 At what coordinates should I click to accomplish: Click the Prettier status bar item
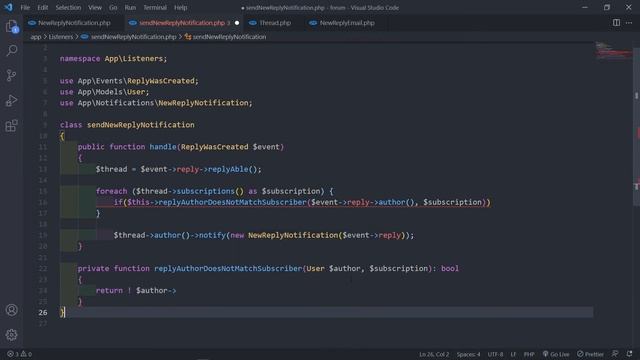coord(590,354)
